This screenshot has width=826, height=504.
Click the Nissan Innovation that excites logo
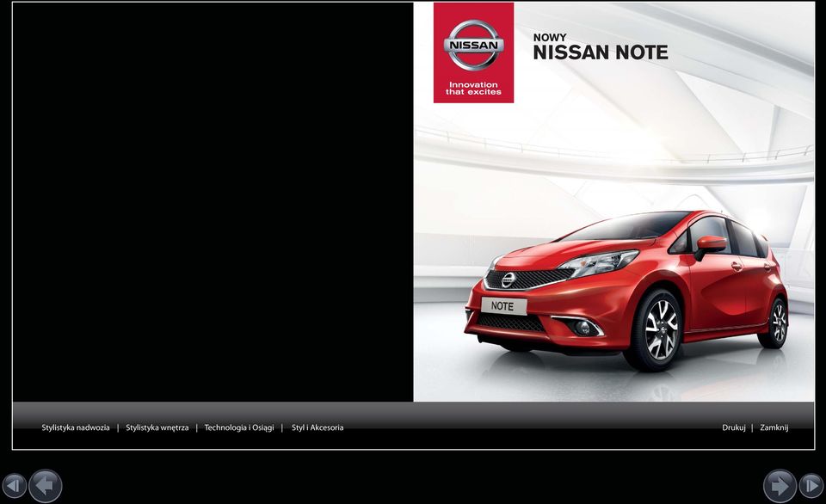pyautogui.click(x=473, y=52)
